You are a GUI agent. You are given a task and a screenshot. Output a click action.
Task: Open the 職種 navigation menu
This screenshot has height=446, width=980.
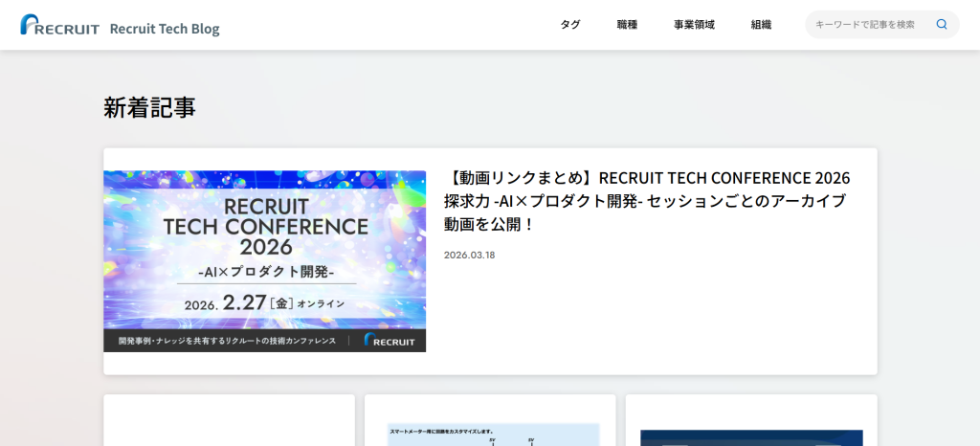(627, 25)
